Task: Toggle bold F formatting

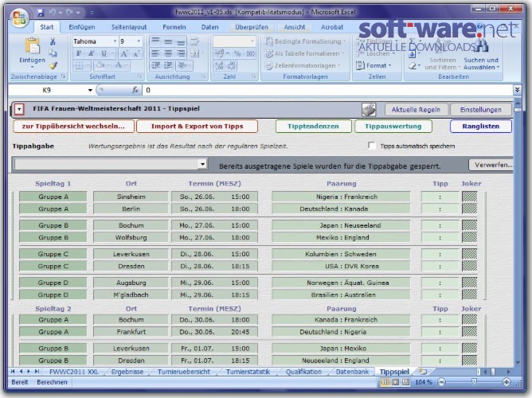Action: (x=79, y=53)
